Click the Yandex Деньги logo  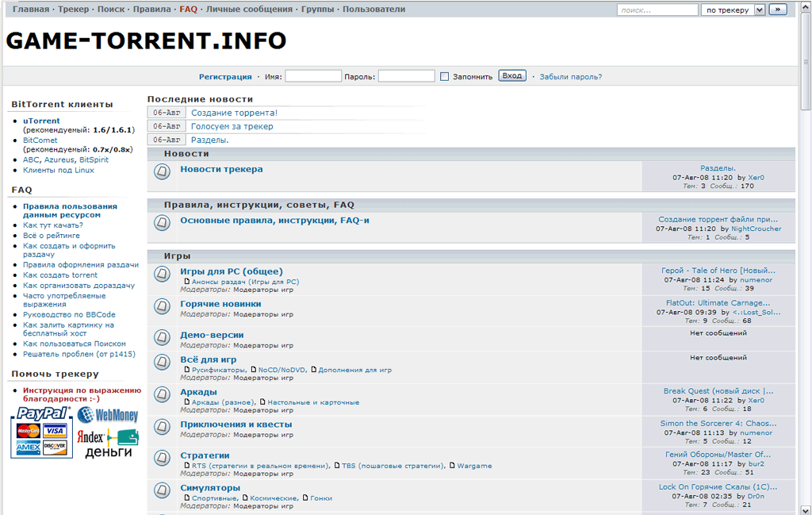pyautogui.click(x=108, y=443)
